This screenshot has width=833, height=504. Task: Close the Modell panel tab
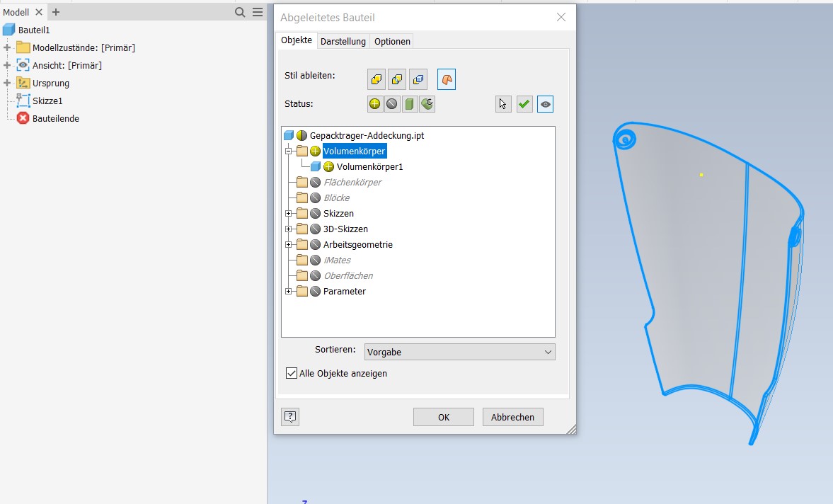point(39,12)
